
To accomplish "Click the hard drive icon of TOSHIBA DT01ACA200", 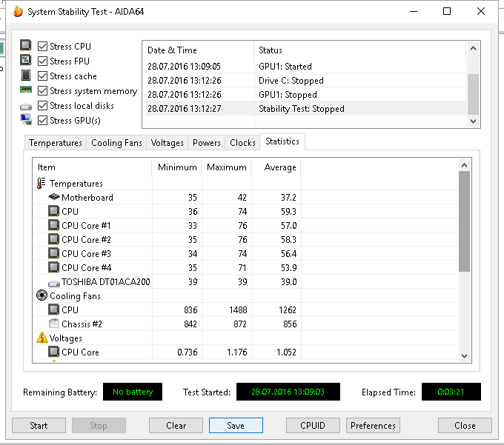I will pyautogui.click(x=54, y=284).
